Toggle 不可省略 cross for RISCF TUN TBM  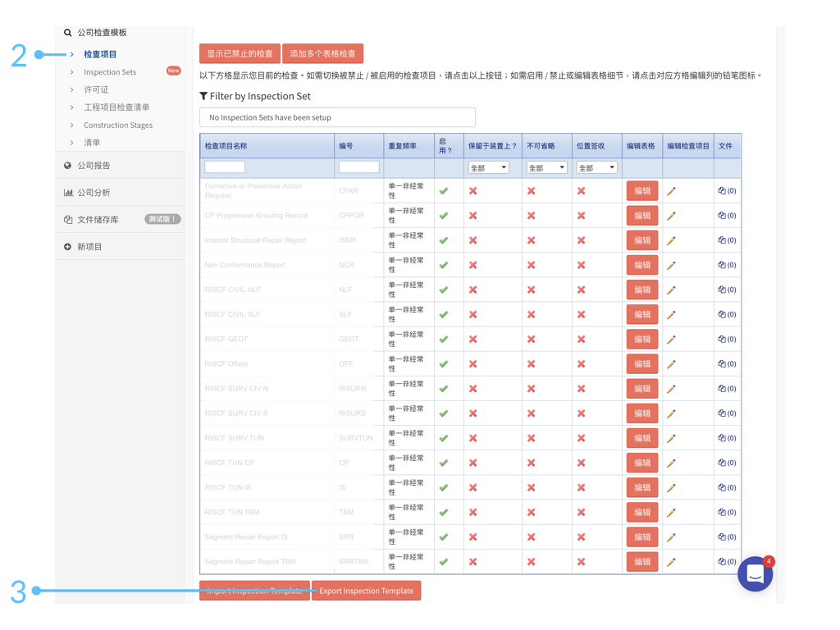[531, 512]
